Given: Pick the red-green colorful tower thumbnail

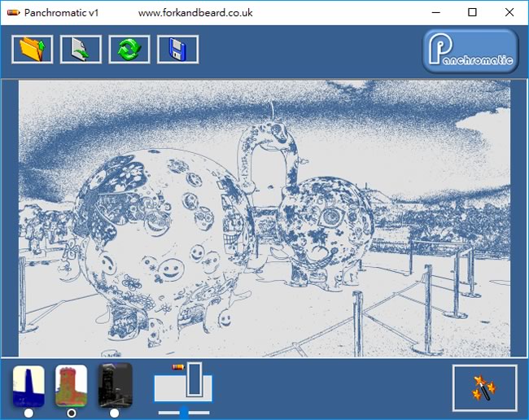Looking at the screenshot, I should [72, 386].
